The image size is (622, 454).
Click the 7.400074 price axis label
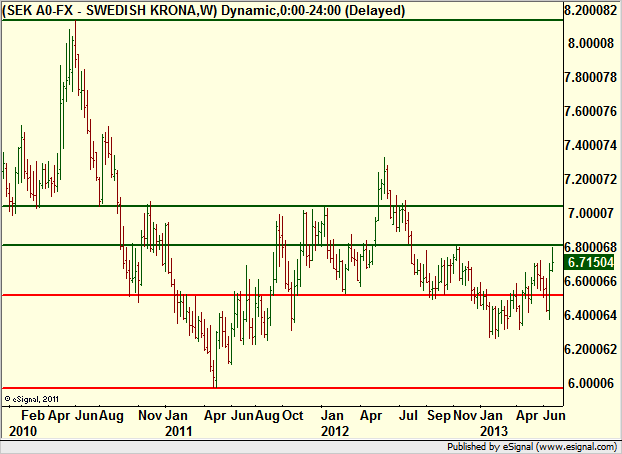[591, 145]
